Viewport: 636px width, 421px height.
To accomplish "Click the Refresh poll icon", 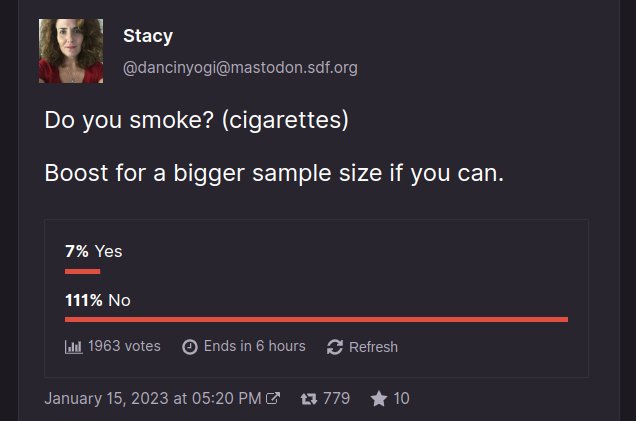I will [x=335, y=347].
